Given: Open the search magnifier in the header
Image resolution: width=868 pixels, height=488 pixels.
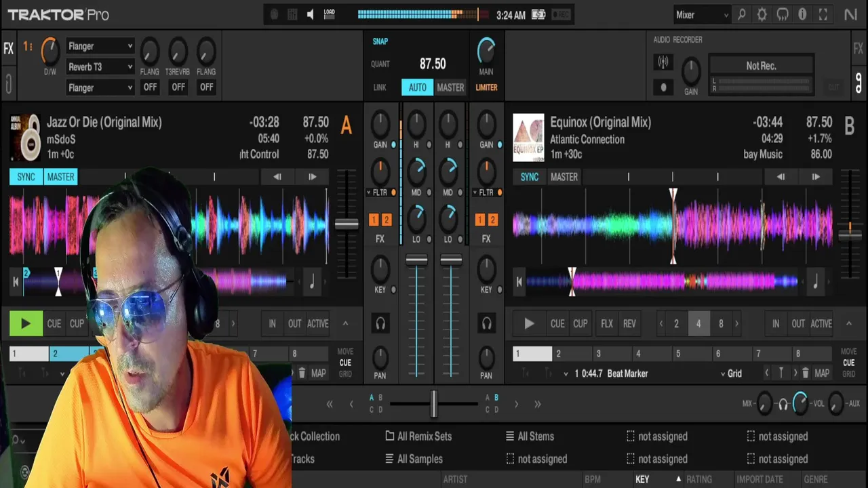Looking at the screenshot, I should point(742,14).
